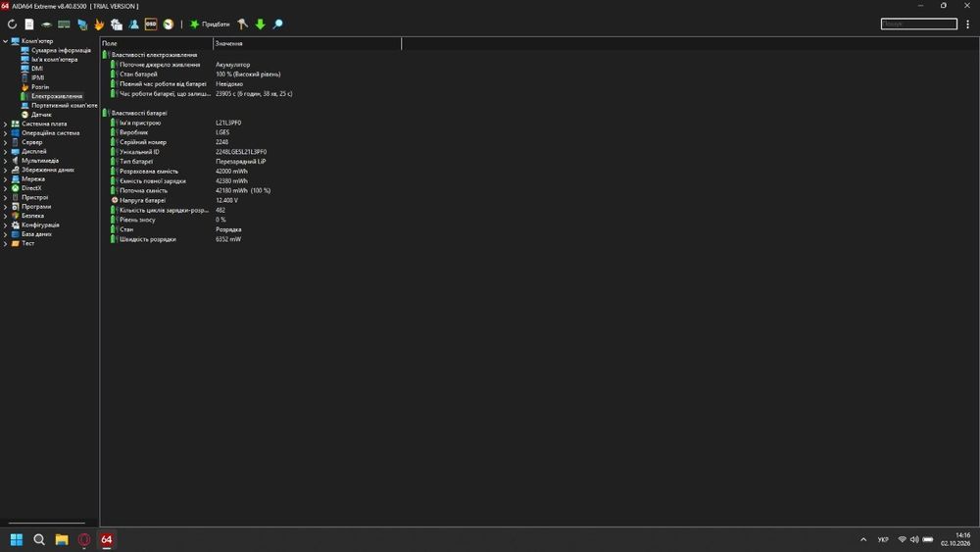Click the Придбати buy button
This screenshot has width=980, height=552.
[x=210, y=25]
